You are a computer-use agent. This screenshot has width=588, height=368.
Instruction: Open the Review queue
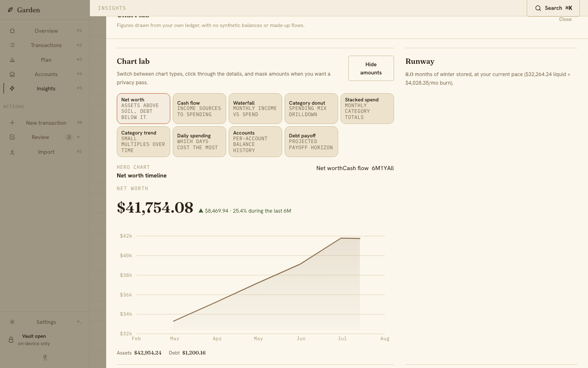click(45, 137)
